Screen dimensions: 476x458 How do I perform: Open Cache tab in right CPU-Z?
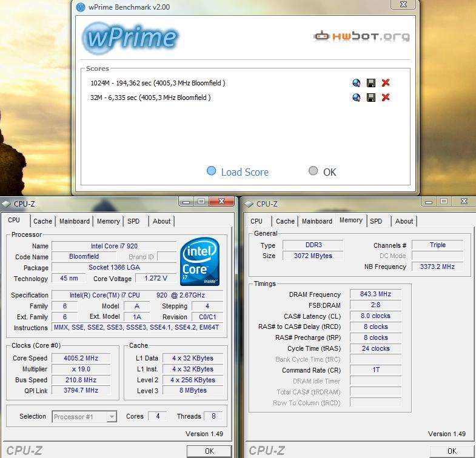pyautogui.click(x=285, y=221)
